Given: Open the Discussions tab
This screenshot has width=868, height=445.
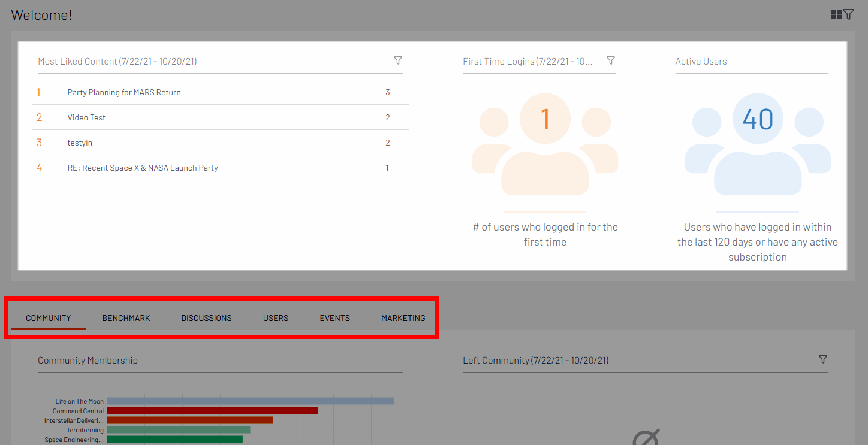Looking at the screenshot, I should point(206,318).
